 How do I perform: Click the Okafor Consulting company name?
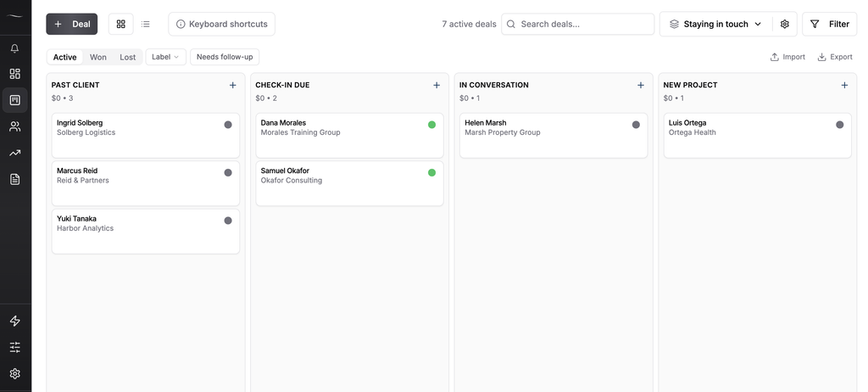tap(292, 180)
